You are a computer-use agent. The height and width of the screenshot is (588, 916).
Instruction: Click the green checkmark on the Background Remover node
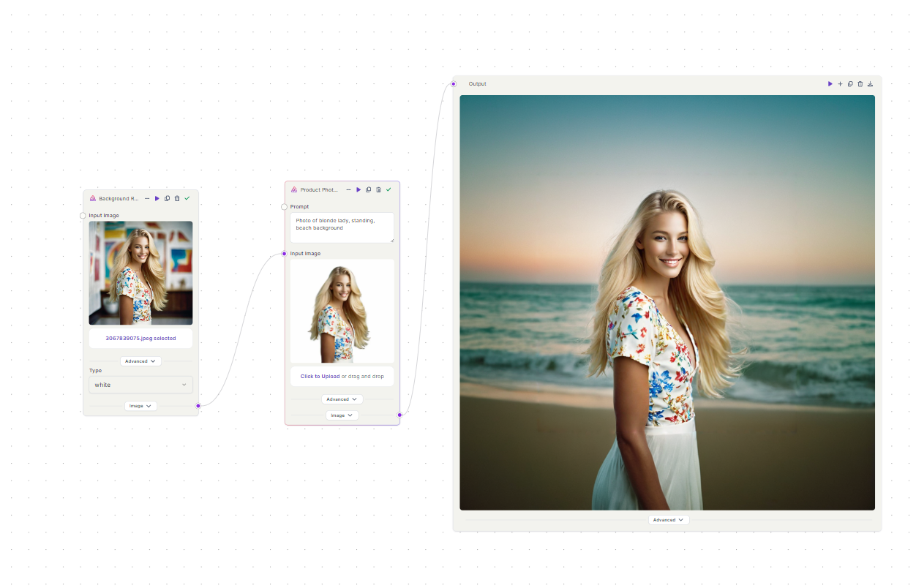[x=187, y=198]
